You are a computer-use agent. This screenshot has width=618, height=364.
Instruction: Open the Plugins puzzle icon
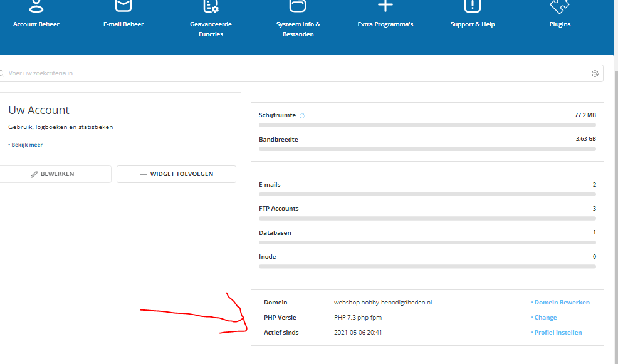[560, 6]
